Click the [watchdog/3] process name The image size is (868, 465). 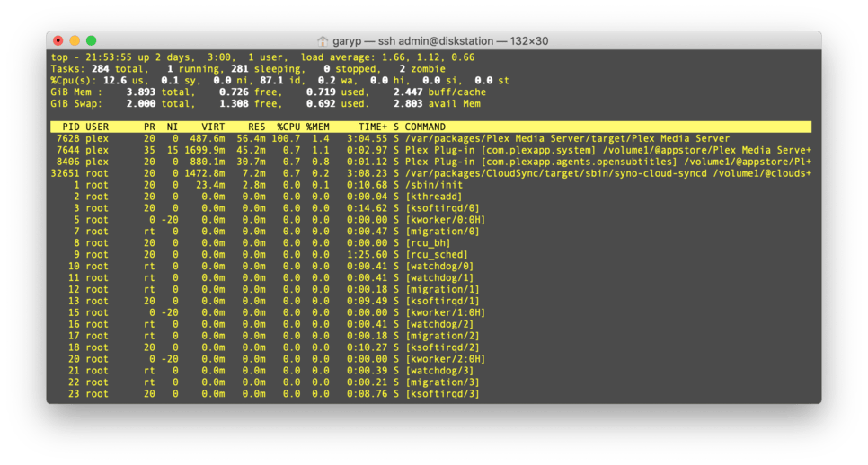pos(439,371)
